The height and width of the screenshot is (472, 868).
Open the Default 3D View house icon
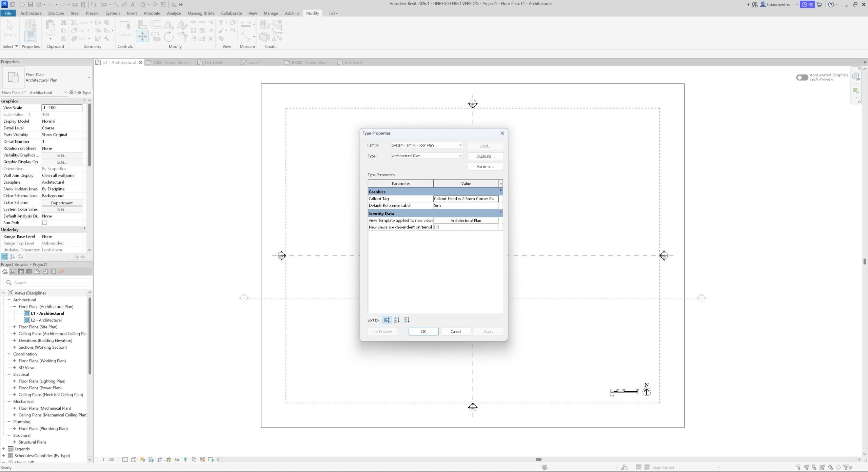coord(143,4)
